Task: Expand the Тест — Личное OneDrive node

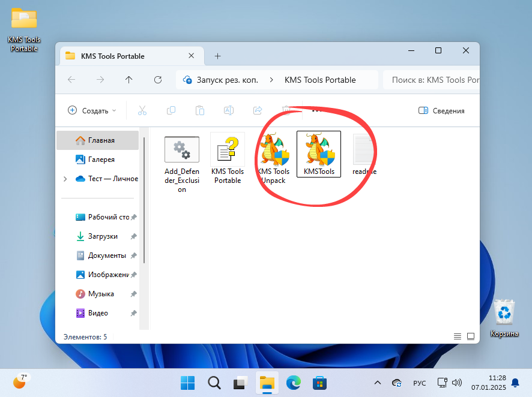Action: tap(65, 179)
